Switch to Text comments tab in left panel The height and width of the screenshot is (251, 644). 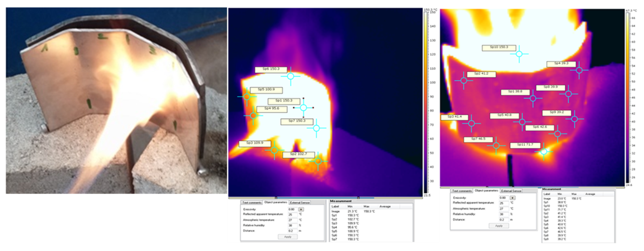pos(252,203)
